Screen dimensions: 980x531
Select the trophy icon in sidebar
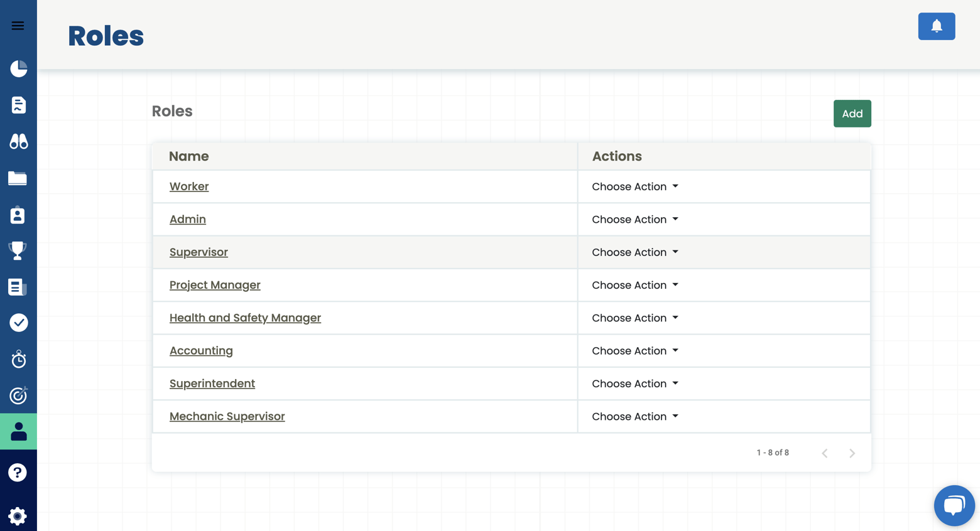point(18,250)
